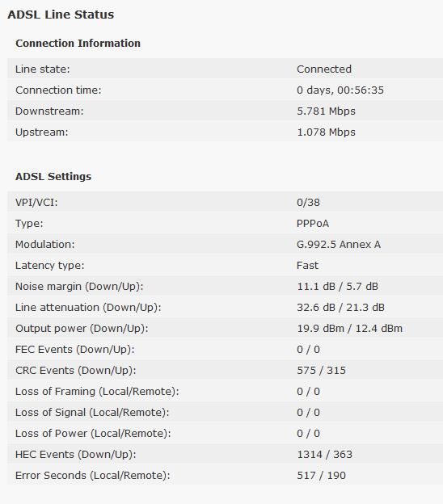Click the Downstream 5.781 Mbps value
The height and width of the screenshot is (504, 443).
pos(326,111)
